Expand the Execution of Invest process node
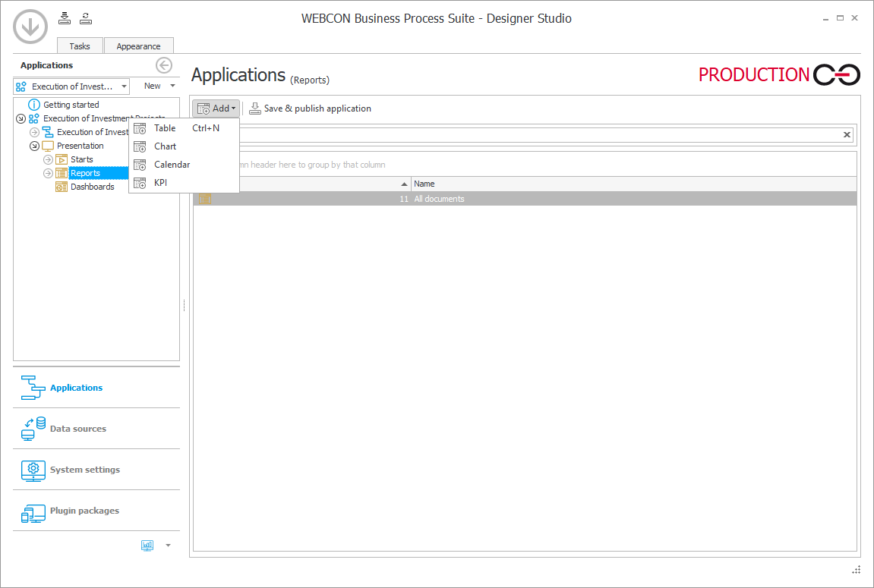The image size is (874, 588). pos(35,132)
